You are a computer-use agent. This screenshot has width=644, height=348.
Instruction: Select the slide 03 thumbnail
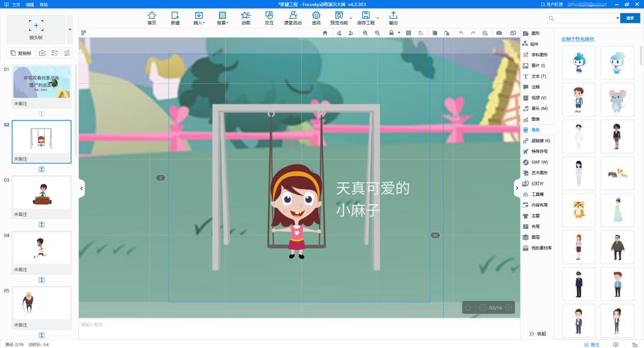[41, 192]
